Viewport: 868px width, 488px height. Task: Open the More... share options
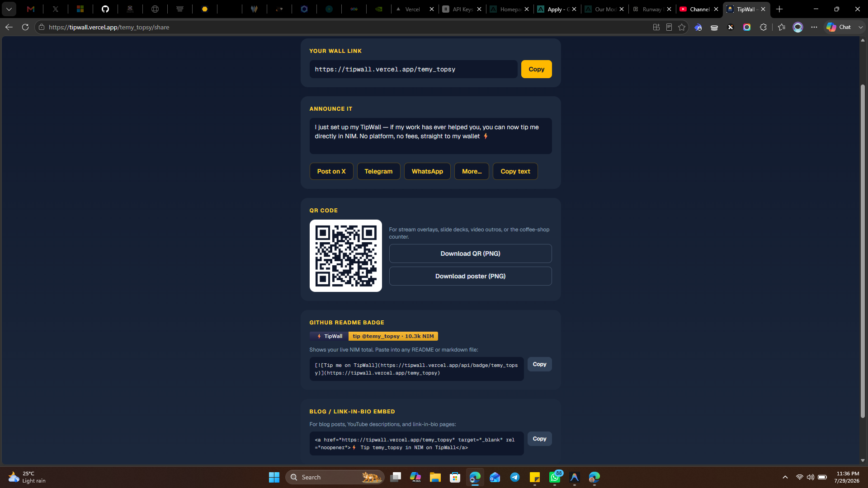(472, 171)
